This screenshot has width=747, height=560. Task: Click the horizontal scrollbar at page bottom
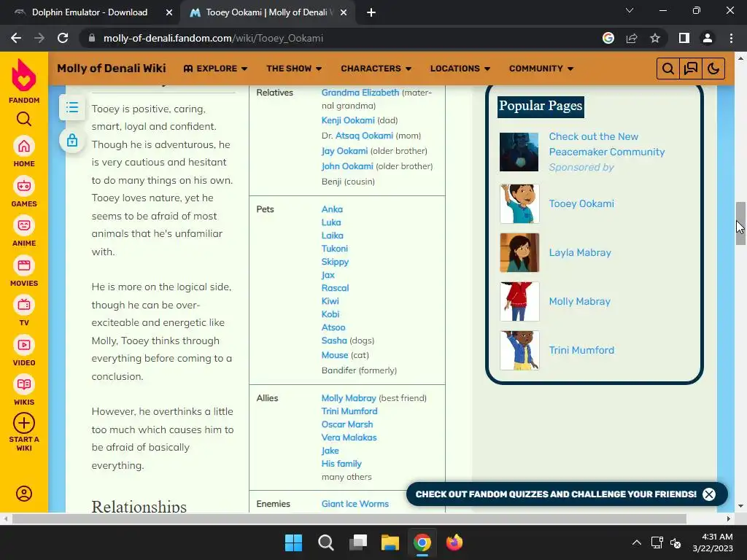(x=349, y=518)
